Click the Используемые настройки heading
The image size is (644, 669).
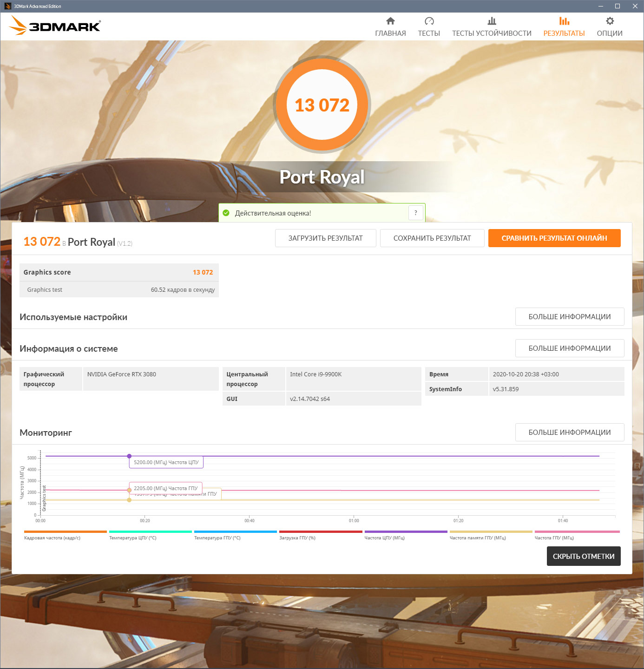[73, 317]
